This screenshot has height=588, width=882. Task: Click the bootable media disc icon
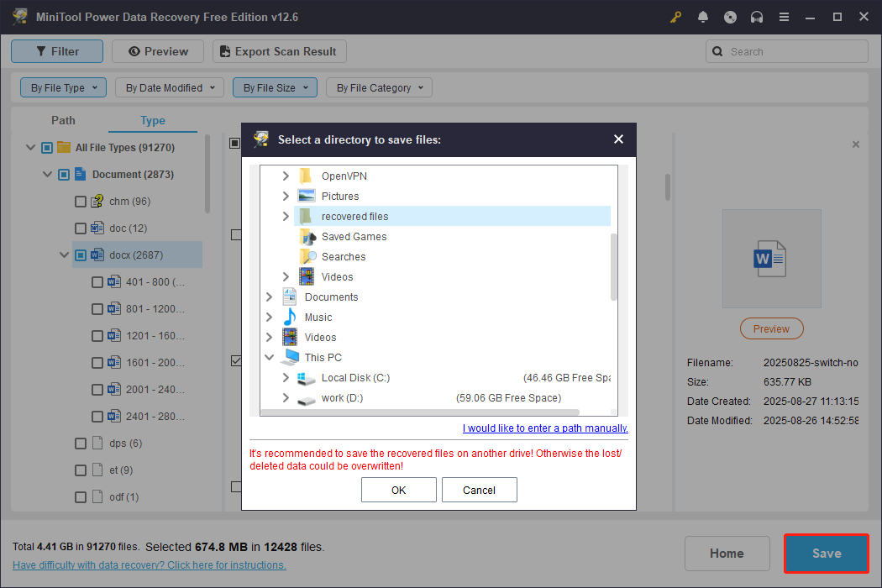tap(729, 16)
